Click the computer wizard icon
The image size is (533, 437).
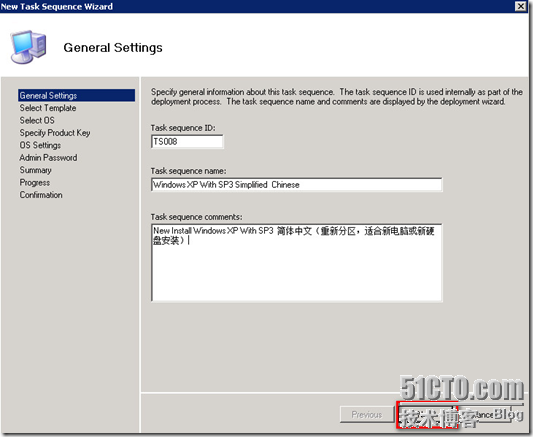(x=28, y=47)
